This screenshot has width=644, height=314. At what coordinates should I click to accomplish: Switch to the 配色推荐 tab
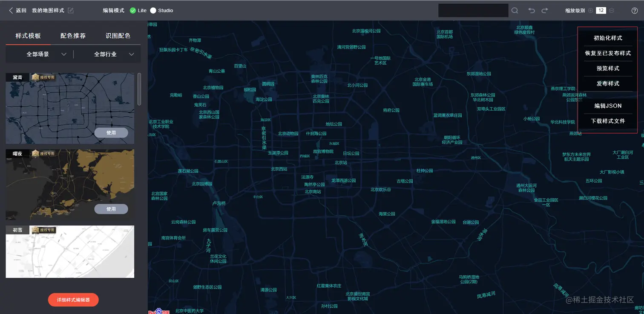[73, 36]
